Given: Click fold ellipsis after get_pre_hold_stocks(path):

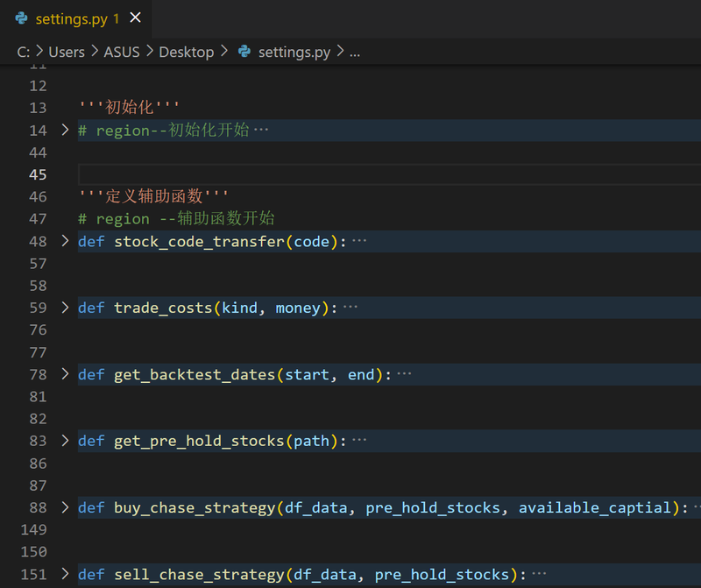Looking at the screenshot, I should coord(359,441).
